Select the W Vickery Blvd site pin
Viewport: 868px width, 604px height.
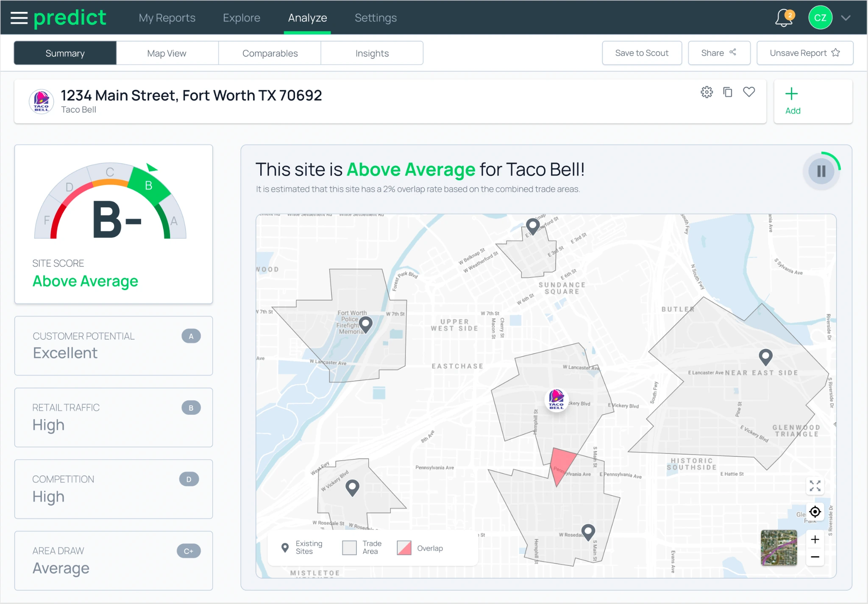click(352, 488)
